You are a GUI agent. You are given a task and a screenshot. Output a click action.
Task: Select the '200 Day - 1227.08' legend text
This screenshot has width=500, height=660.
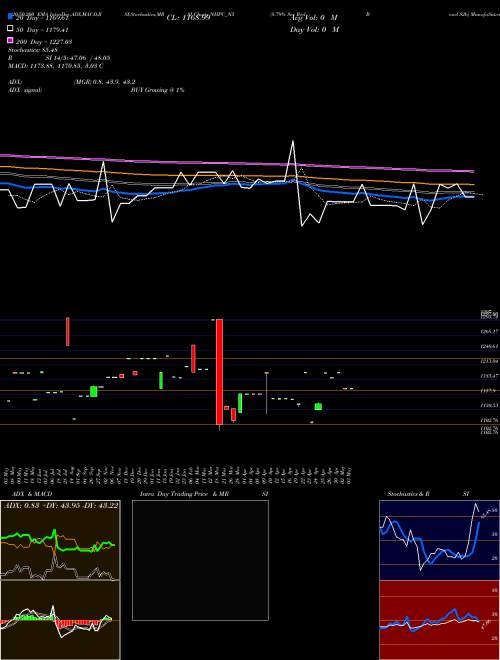click(44, 42)
